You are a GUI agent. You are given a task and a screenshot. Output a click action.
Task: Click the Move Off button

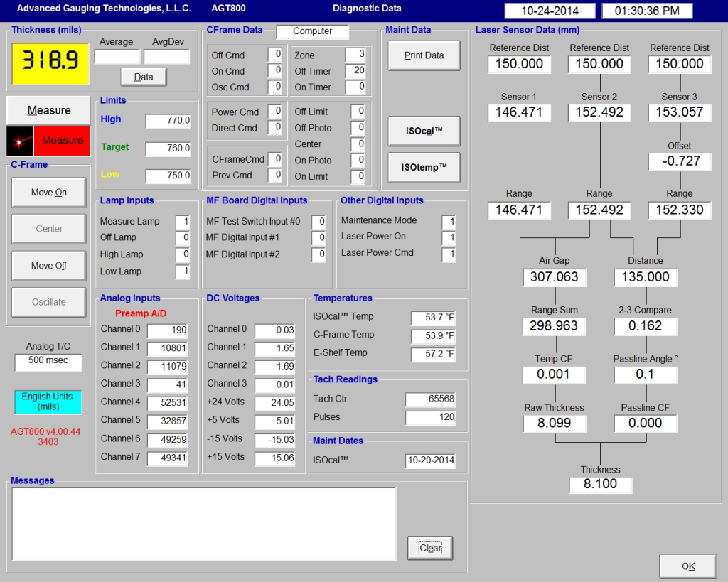point(48,265)
